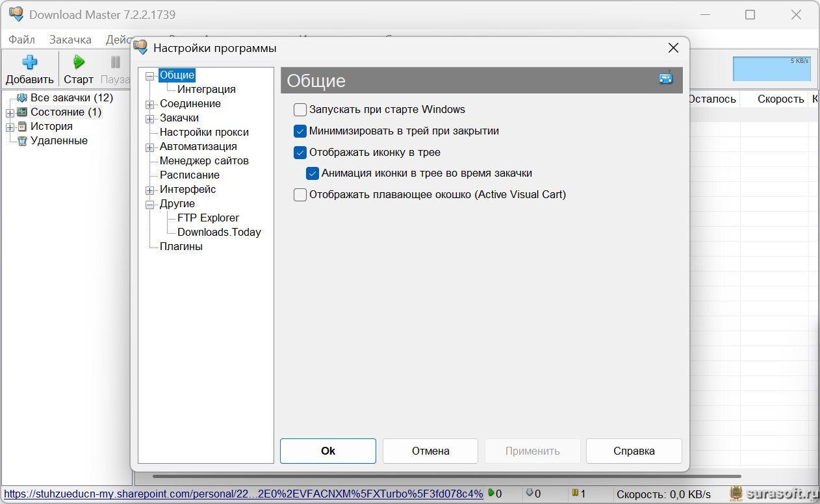Disable Анимация иконки в трее checkbox
This screenshot has height=504, width=820.
coord(313,173)
